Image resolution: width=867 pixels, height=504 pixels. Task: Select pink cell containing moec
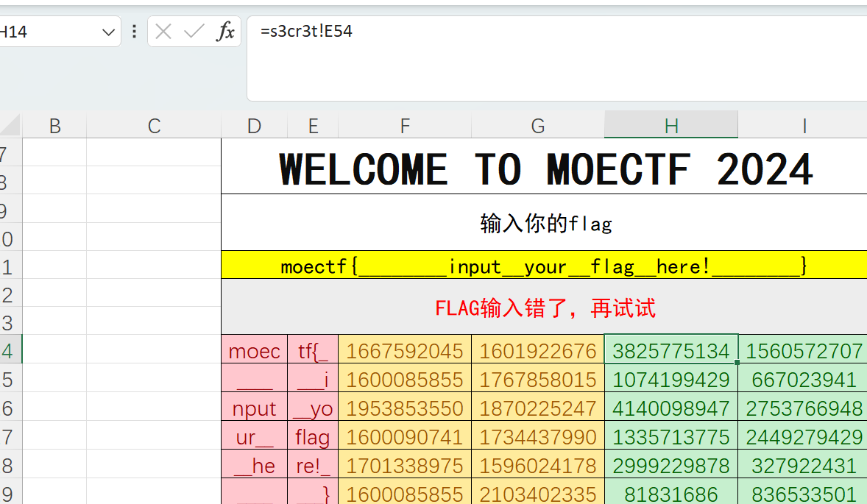254,350
